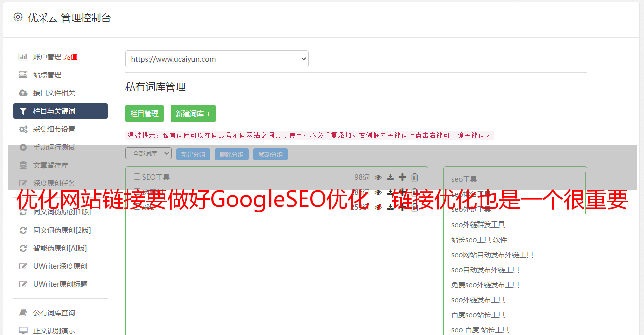Click the 私有词库管理 heading
This screenshot has width=644, height=335.
(x=156, y=87)
